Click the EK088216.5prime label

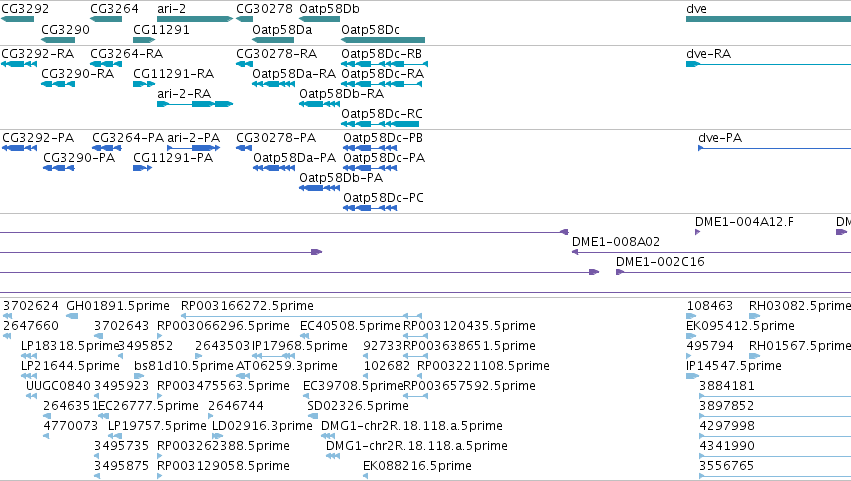point(417,466)
